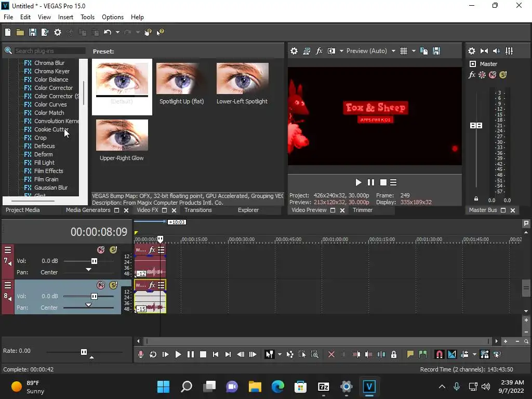Toggle Split Screen View in preview
The image size is (532, 399).
pos(331,51)
